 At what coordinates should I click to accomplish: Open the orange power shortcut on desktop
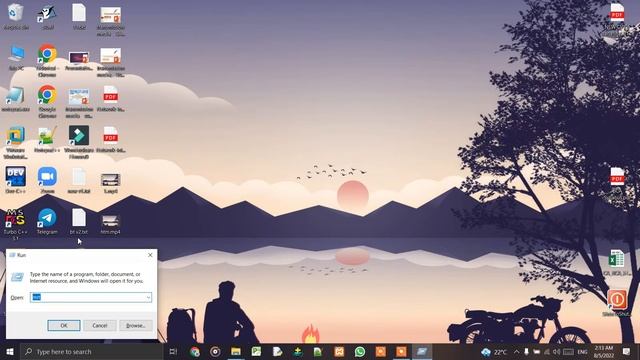[617, 302]
